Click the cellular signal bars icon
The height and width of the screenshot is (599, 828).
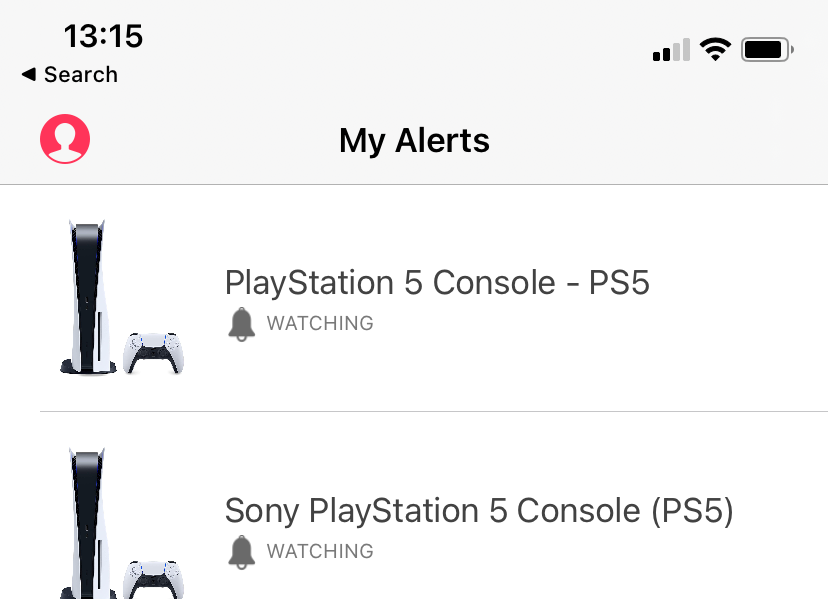tap(671, 50)
